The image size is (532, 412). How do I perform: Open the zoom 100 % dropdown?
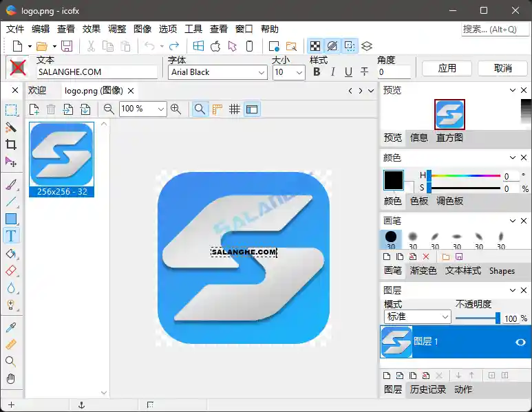tap(161, 109)
